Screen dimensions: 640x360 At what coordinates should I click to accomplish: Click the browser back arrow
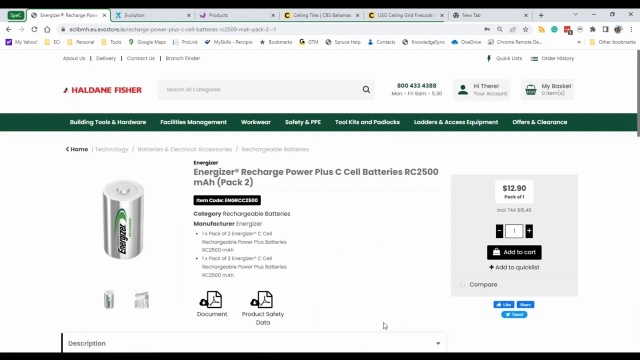coord(9,29)
